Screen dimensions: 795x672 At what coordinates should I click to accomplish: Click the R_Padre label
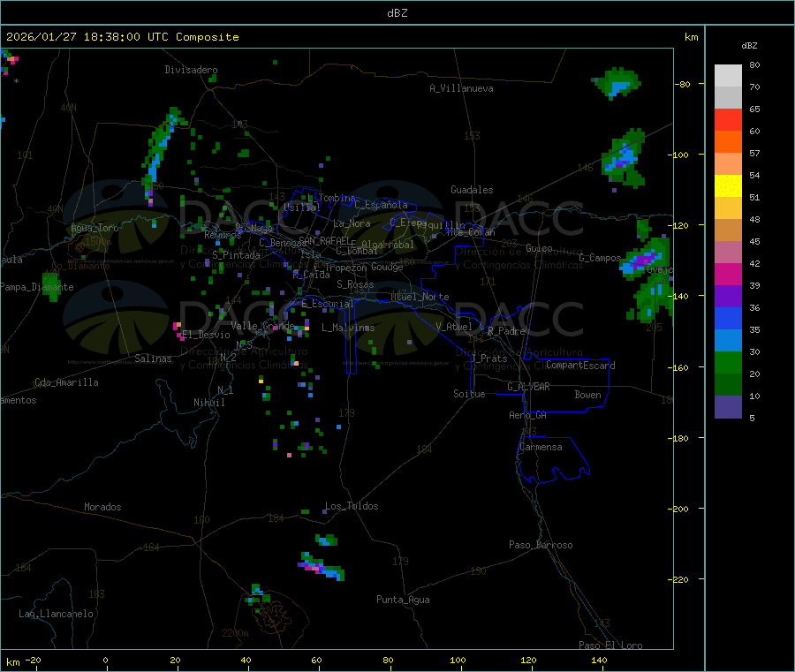pos(506,331)
